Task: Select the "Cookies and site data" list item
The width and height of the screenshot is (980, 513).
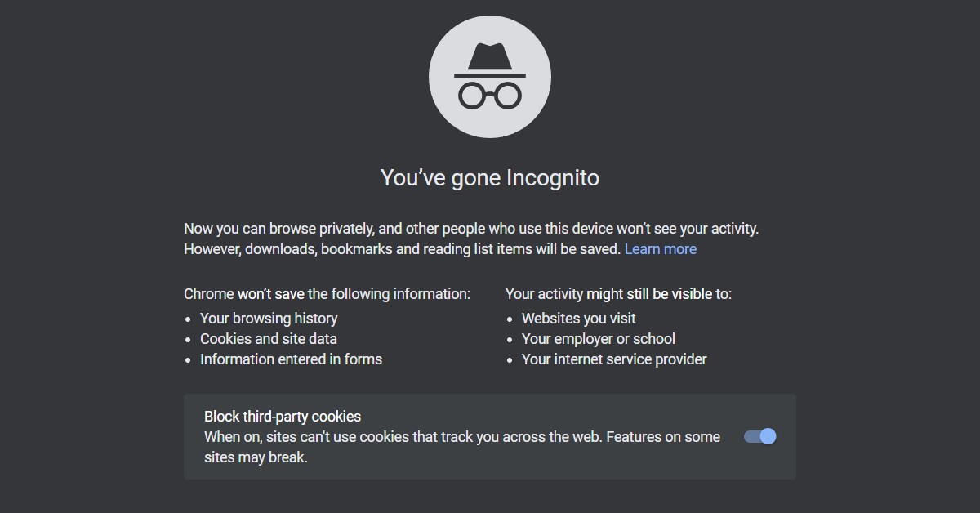Action: click(x=269, y=339)
